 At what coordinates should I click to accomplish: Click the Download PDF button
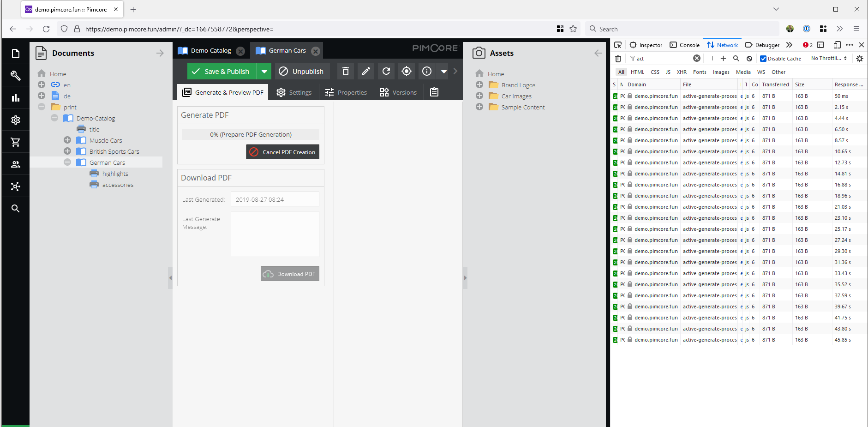coord(290,274)
